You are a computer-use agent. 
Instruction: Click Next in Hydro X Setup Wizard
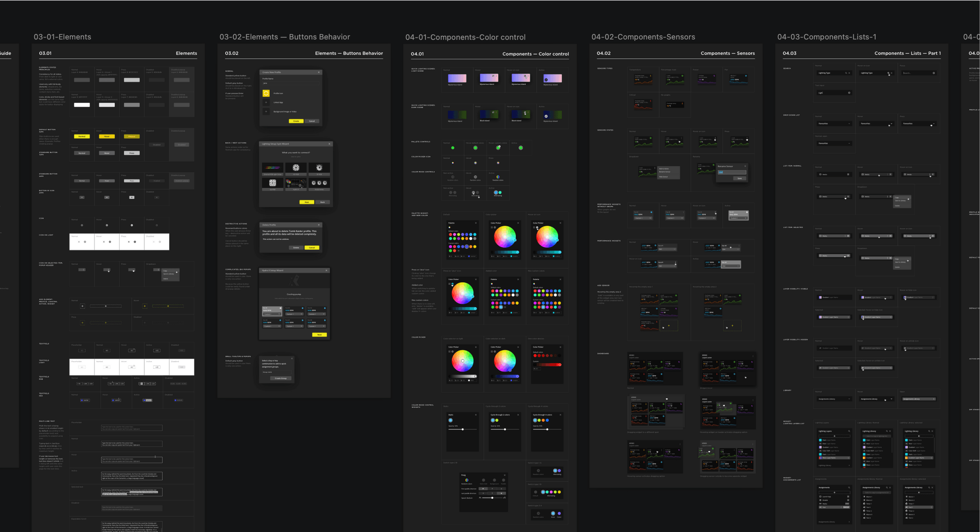319,335
